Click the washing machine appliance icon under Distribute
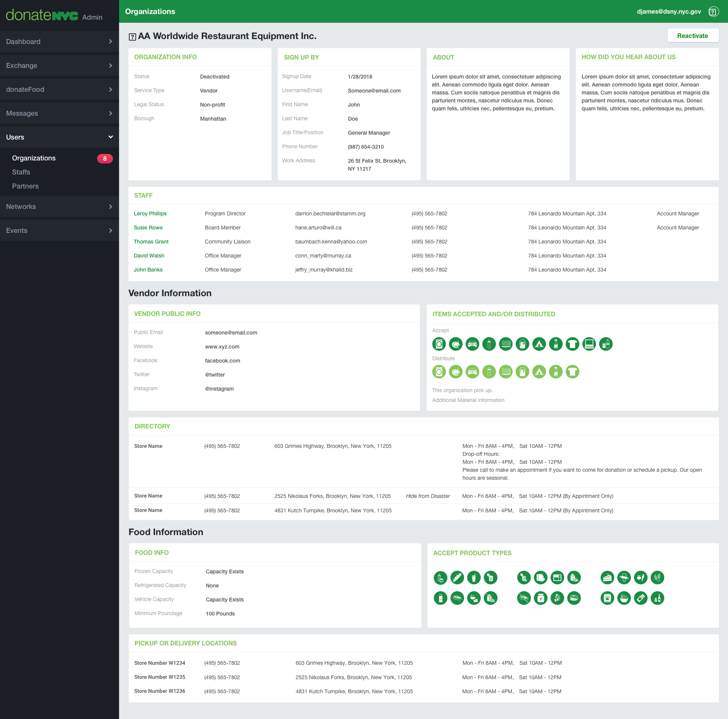728x719 pixels. tap(439, 372)
